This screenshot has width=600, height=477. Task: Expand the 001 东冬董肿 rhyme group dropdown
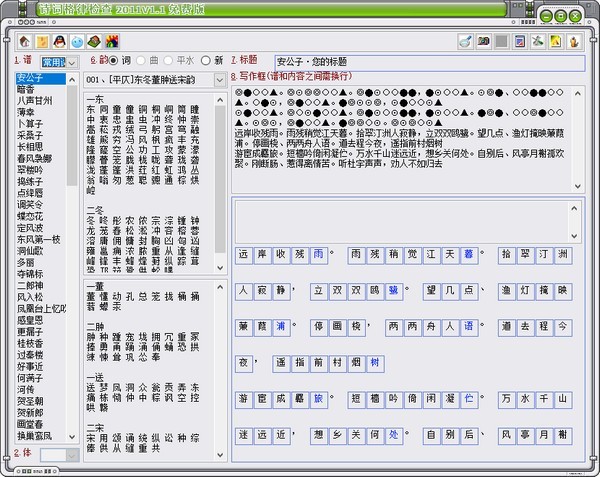(219, 79)
